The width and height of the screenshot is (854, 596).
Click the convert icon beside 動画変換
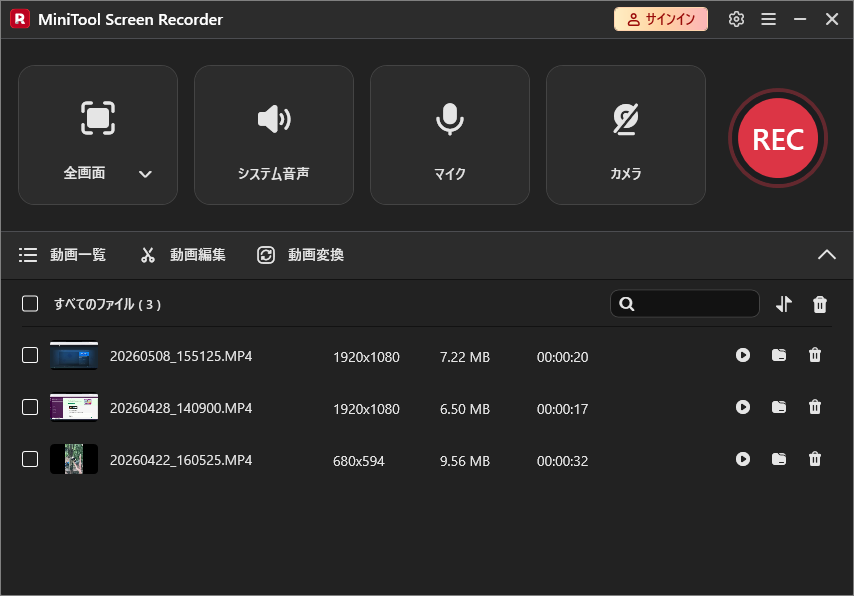pyautogui.click(x=266, y=255)
